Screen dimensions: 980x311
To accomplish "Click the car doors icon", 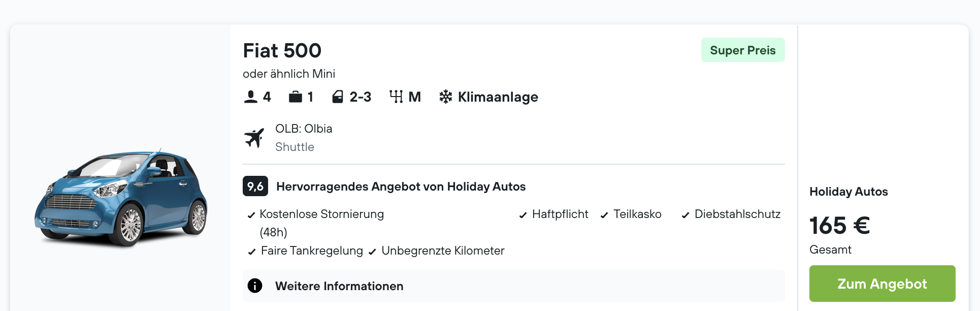I will (x=338, y=97).
